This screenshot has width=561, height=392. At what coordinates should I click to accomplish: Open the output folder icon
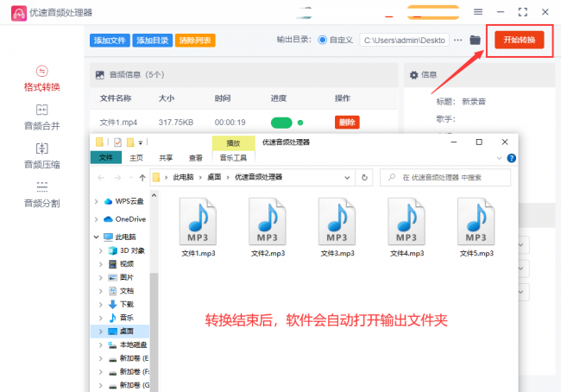pos(475,40)
